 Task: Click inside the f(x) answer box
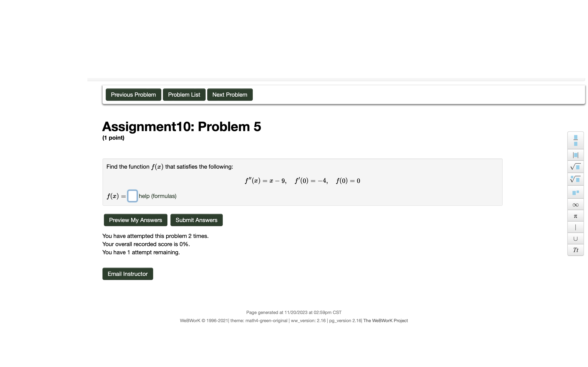click(133, 196)
